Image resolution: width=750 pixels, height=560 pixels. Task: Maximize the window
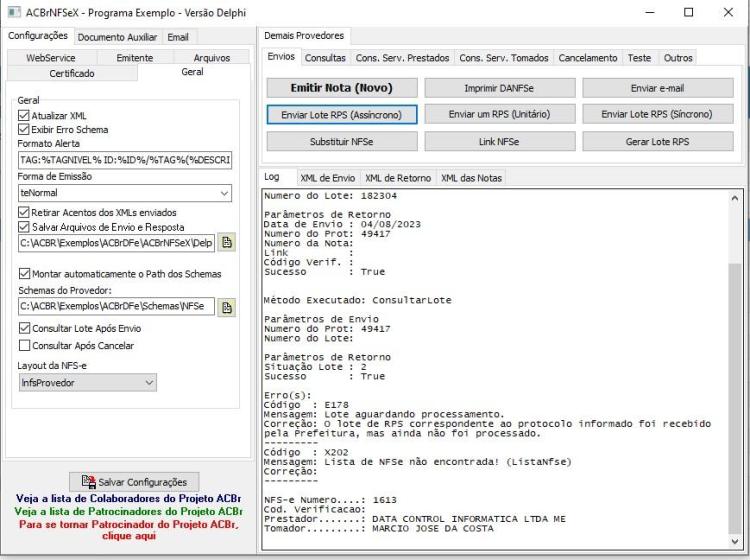click(x=689, y=12)
